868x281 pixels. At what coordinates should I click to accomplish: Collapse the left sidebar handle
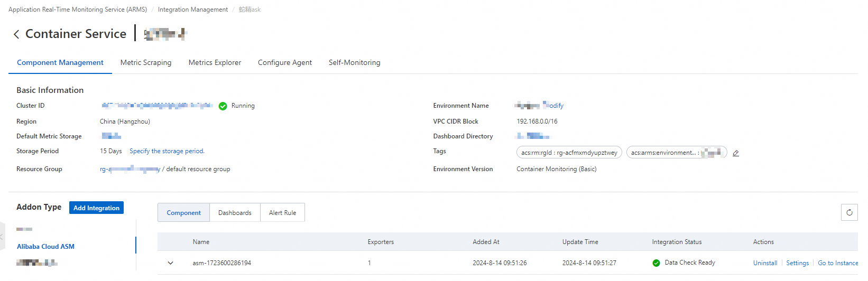coord(2,236)
